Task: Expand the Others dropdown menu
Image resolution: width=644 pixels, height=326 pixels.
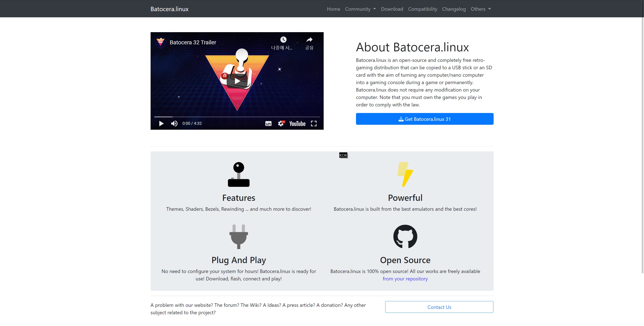Action: tap(481, 9)
